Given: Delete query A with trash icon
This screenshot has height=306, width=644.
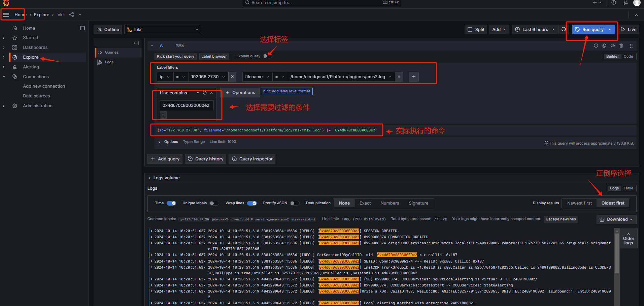Looking at the screenshot, I should click(621, 46).
